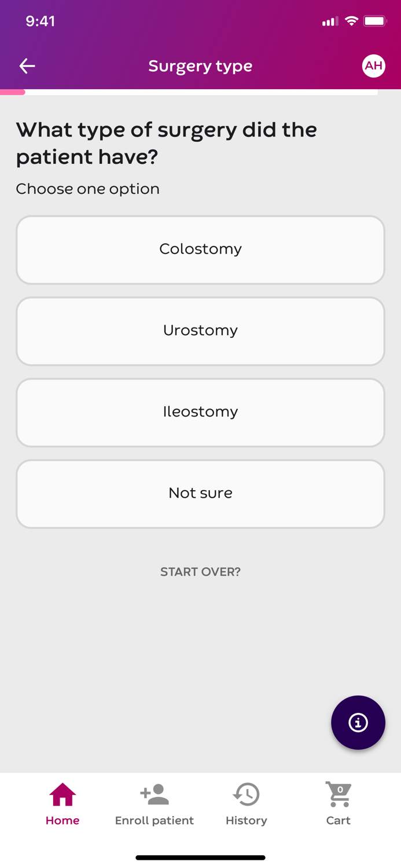Open the AH profile avatar
Screen dimensions: 401x868
(374, 66)
